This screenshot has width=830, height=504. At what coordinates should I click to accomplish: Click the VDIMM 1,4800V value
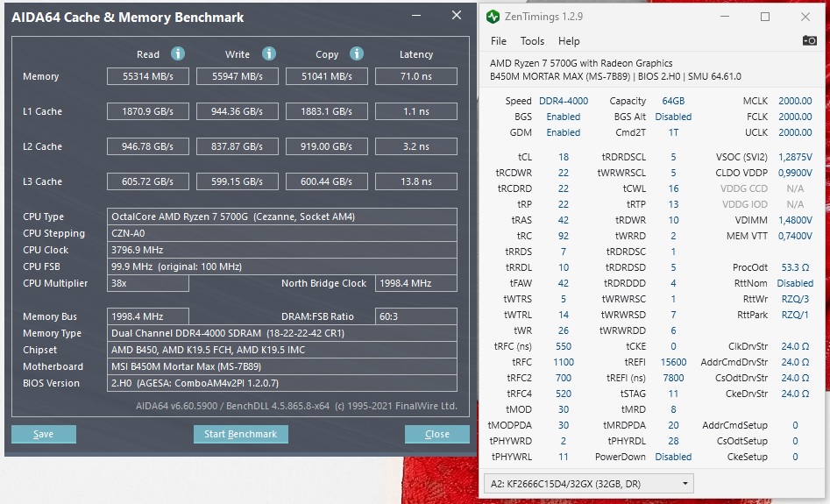795,220
